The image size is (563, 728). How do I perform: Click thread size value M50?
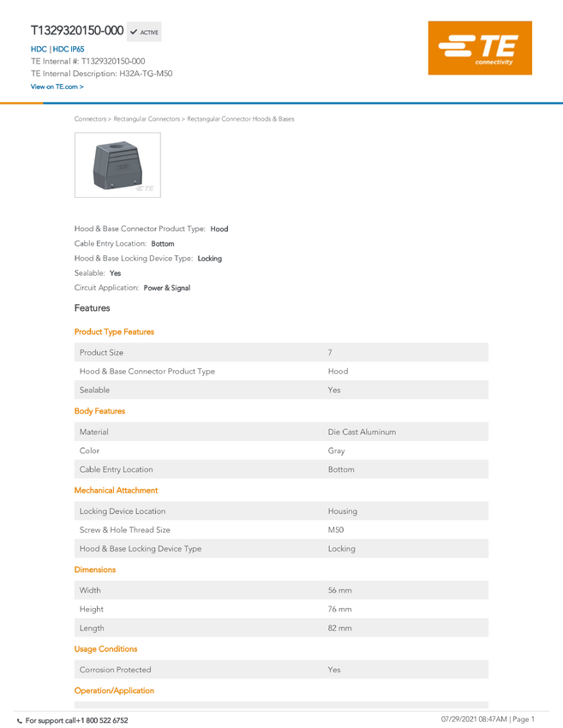click(x=336, y=530)
